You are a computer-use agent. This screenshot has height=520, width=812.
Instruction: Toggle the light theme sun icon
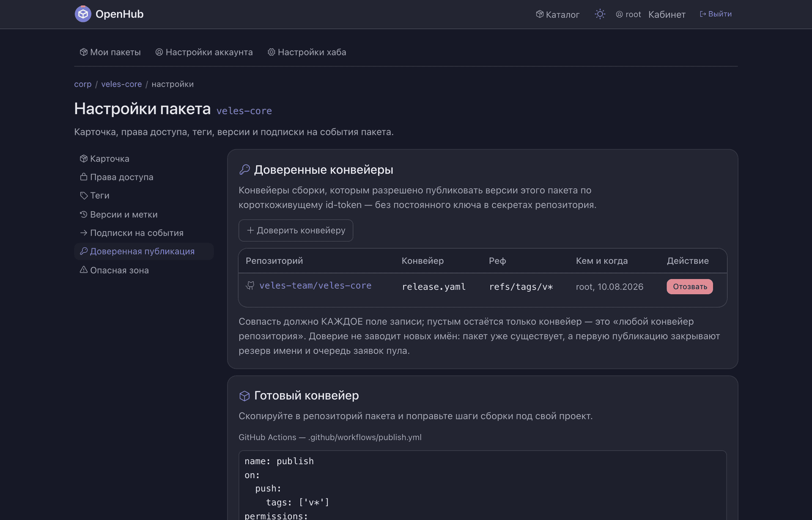[x=600, y=14]
